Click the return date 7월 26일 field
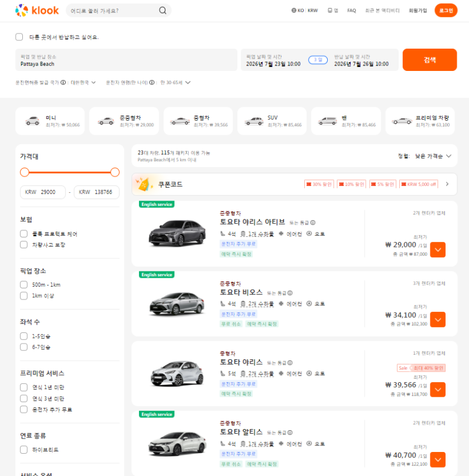Viewport: 469px width, 476px height. (x=361, y=60)
